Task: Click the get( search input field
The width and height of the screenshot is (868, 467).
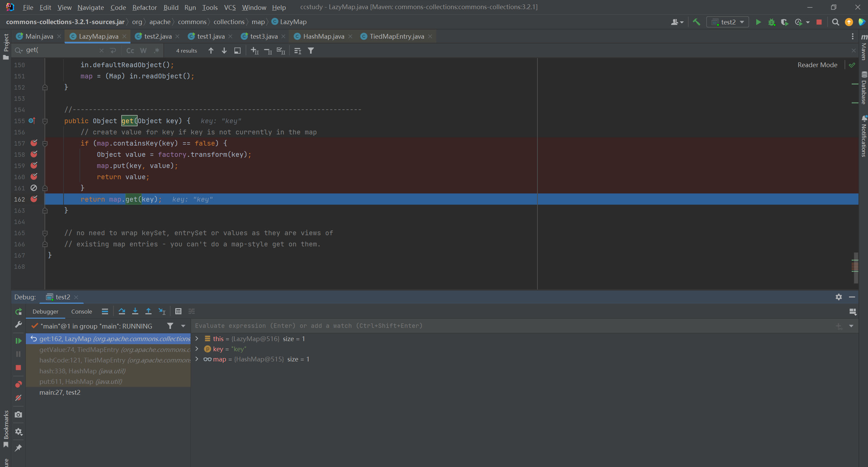Action: coord(61,50)
